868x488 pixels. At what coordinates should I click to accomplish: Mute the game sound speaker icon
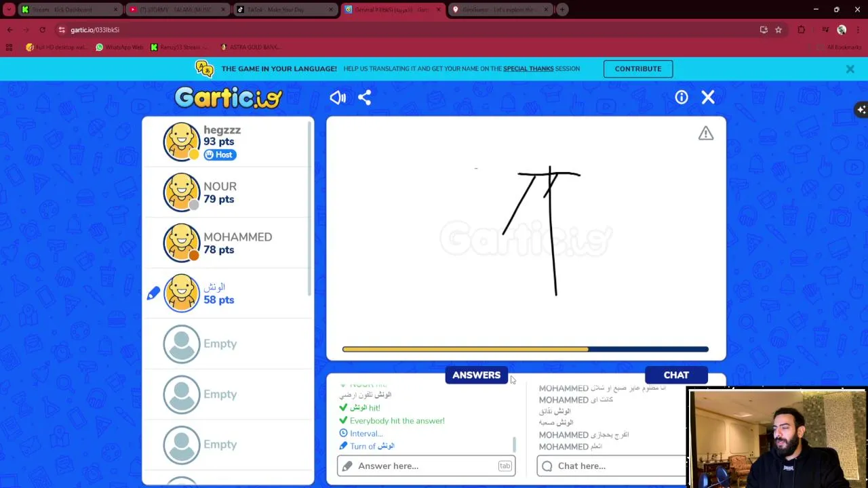click(x=338, y=98)
